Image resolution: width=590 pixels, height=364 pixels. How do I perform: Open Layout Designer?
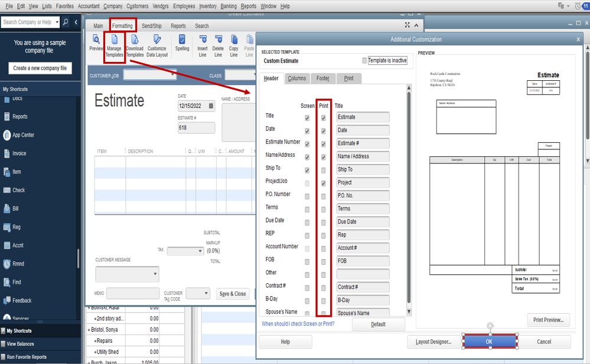tap(433, 342)
